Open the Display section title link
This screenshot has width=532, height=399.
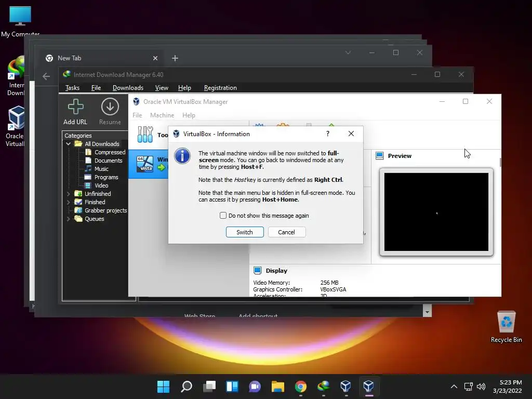[x=276, y=271]
